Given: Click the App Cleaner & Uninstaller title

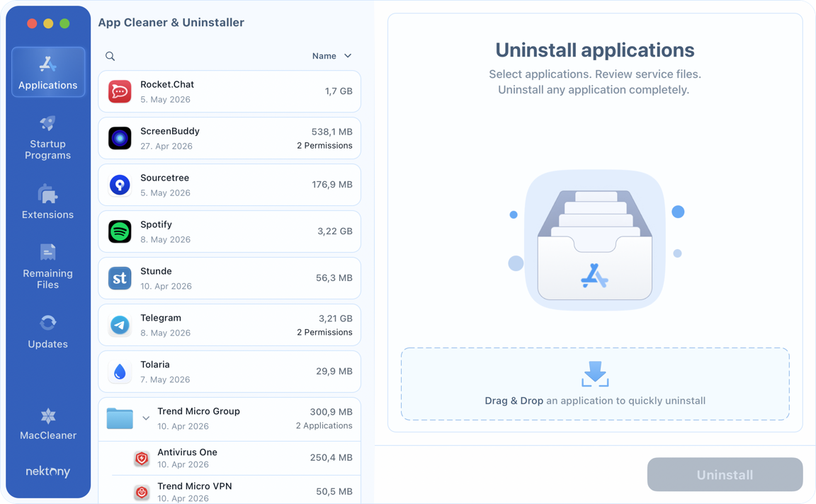Looking at the screenshot, I should coord(171,23).
